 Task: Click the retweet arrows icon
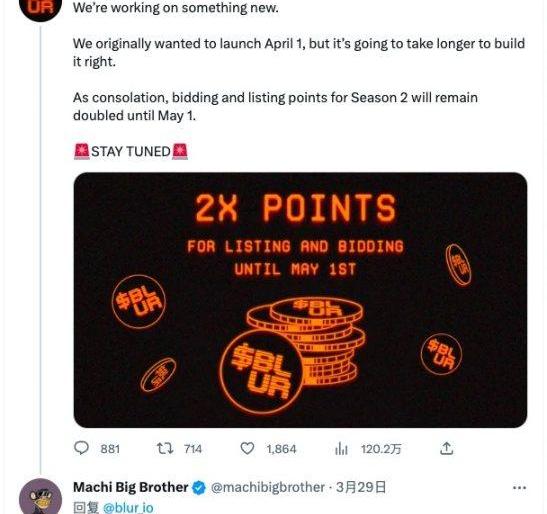tap(164, 448)
